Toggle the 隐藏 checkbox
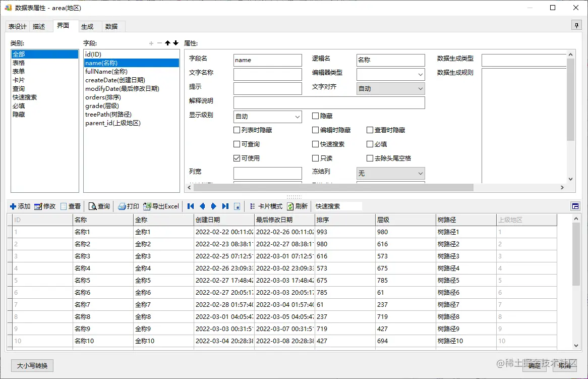588x379 pixels. pos(315,116)
